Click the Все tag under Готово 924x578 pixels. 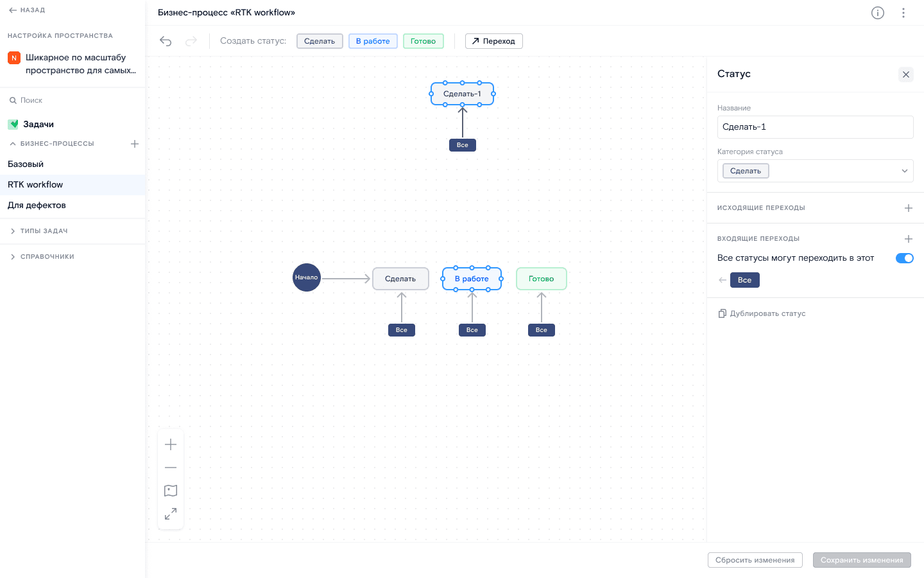pyautogui.click(x=542, y=330)
